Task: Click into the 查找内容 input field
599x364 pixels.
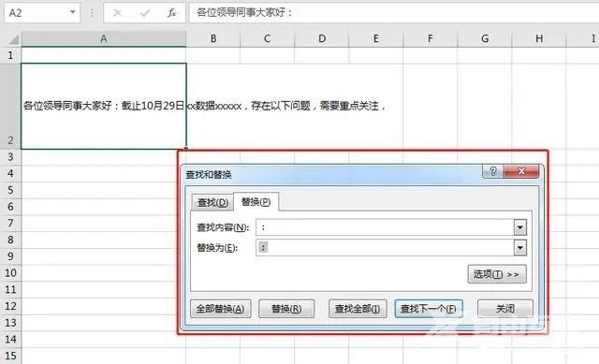Action: tap(385, 227)
